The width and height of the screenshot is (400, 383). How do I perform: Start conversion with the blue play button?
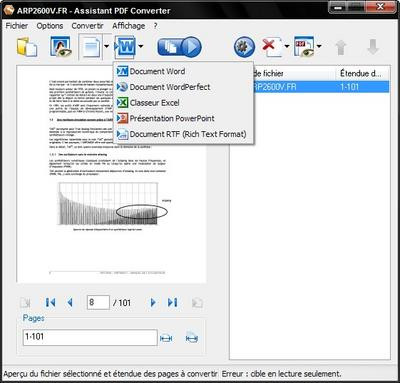click(179, 47)
